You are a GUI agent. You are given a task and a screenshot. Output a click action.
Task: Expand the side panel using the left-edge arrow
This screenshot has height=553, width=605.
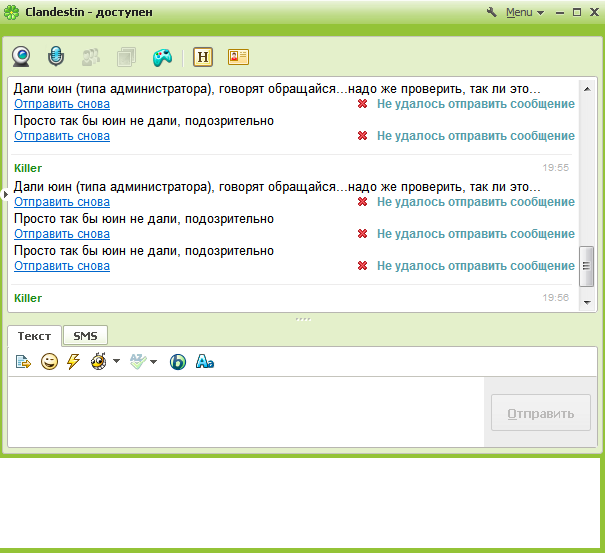(x=5, y=194)
